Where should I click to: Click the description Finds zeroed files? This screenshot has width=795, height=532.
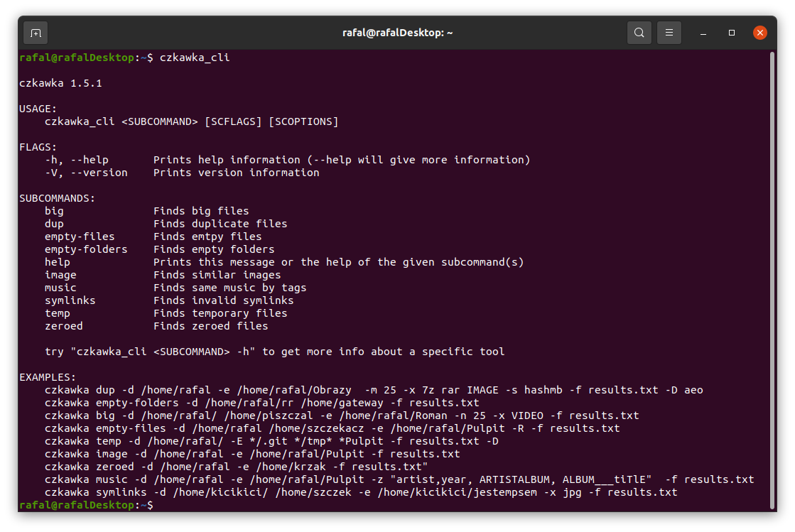[211, 326]
